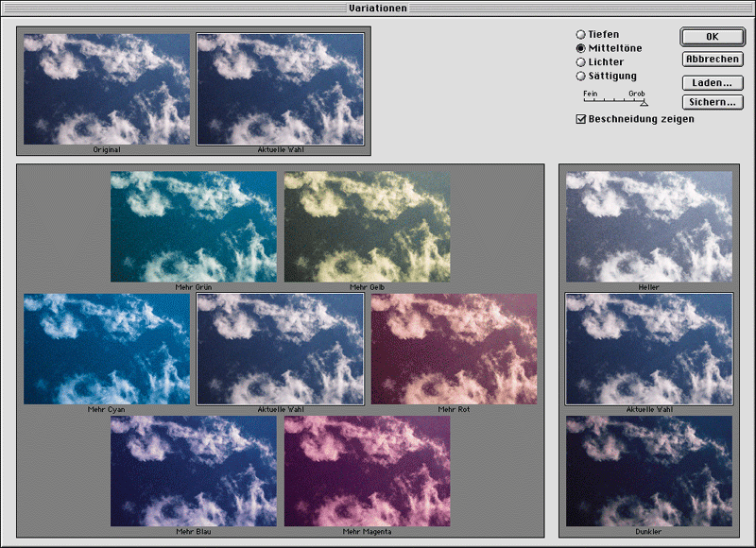This screenshot has width=756, height=548.
Task: Click the Fein–Grob slider handle
Action: (x=644, y=102)
